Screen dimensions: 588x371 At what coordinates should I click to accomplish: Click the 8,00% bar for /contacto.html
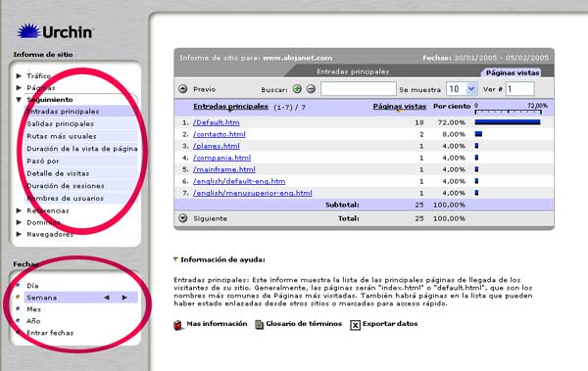(x=478, y=134)
